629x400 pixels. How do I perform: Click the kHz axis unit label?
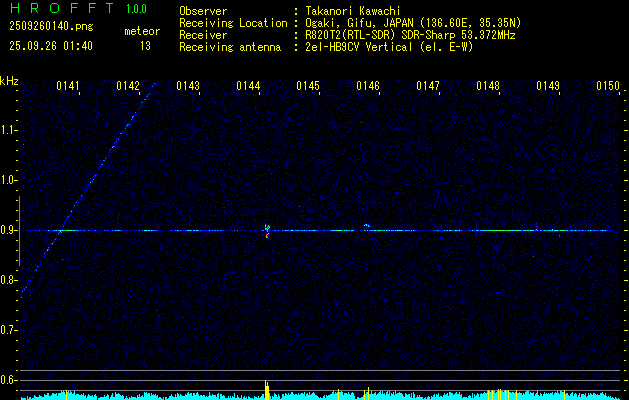tap(9, 81)
